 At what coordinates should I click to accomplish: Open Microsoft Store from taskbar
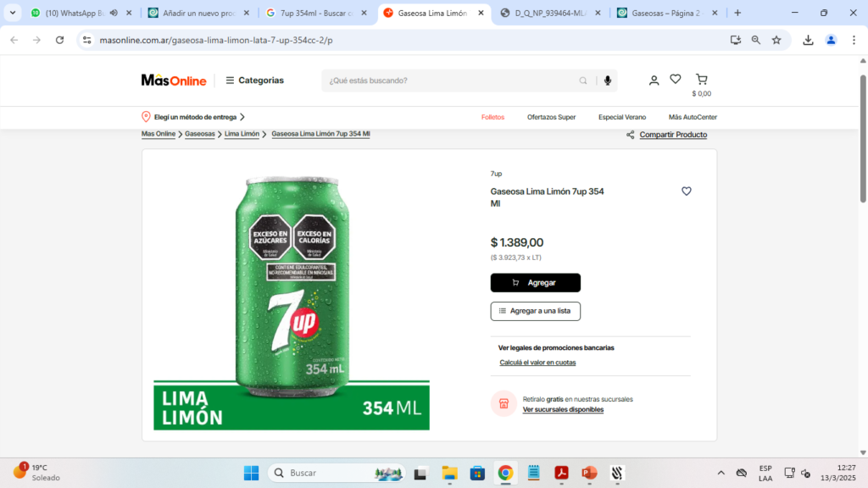click(477, 473)
